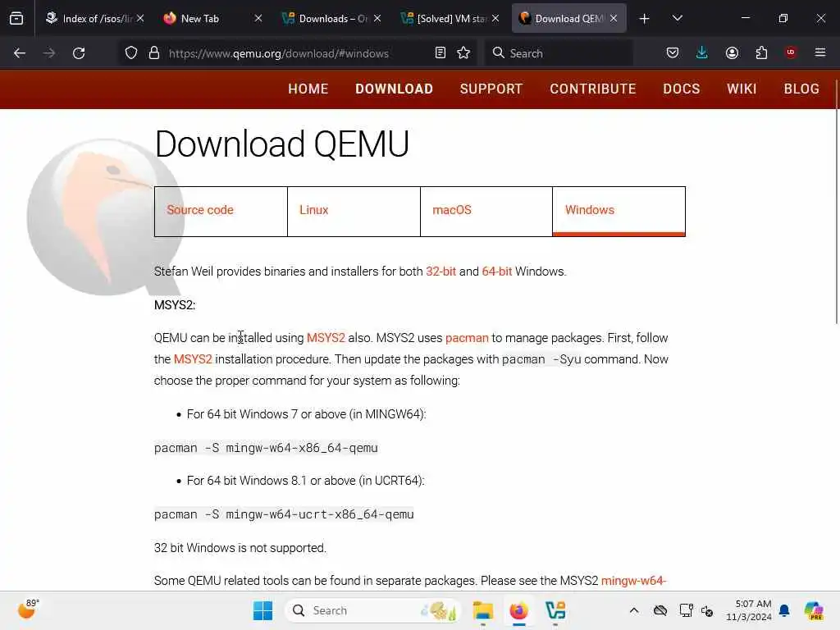Open WIKI in the site navigation
This screenshot has width=840, height=630.
pos(742,89)
